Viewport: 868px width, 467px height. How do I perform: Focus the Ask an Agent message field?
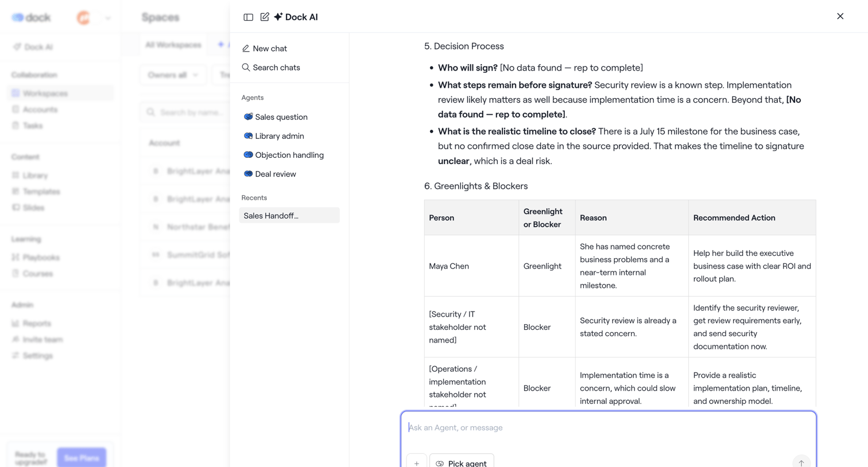tap(609, 428)
